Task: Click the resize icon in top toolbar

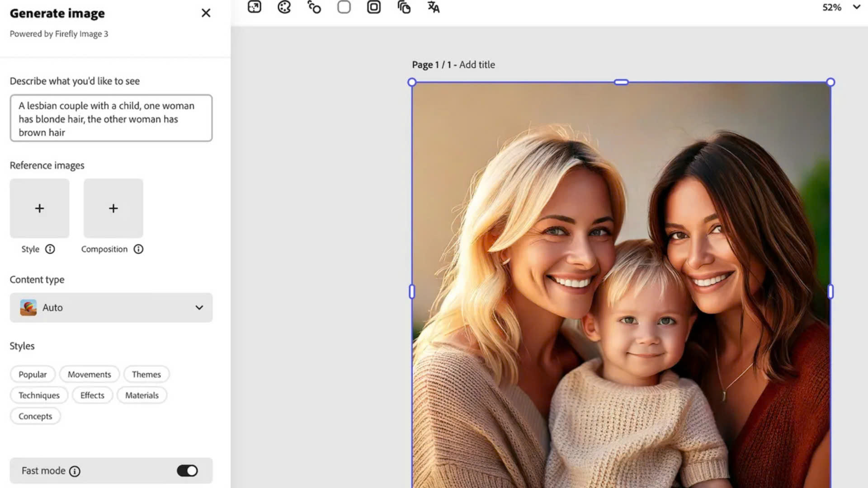Action: click(255, 7)
